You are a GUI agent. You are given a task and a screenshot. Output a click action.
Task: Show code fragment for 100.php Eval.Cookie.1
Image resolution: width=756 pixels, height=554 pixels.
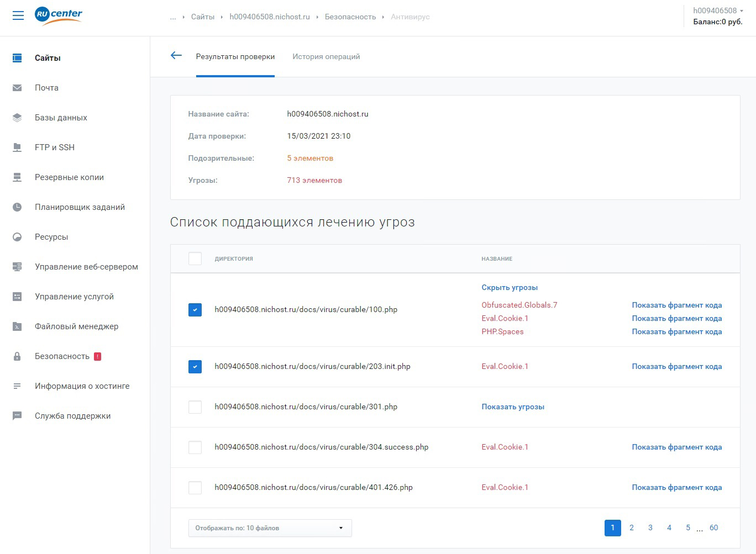(x=677, y=318)
